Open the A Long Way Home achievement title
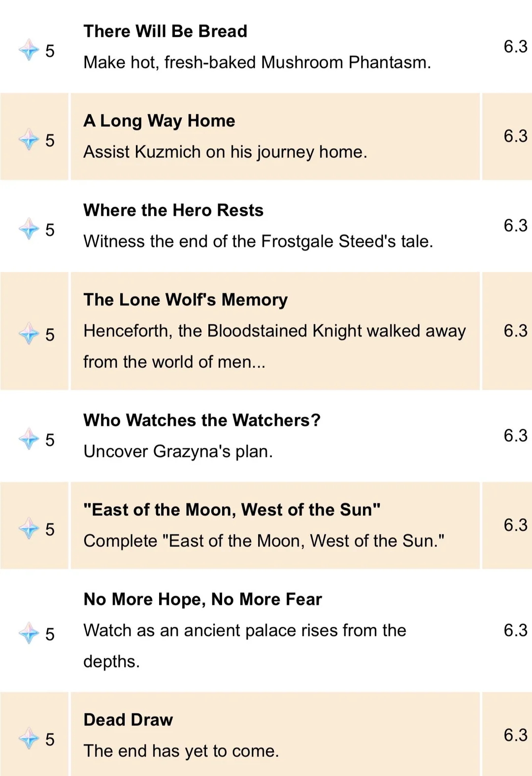Screen dimensions: 532x776 pyautogui.click(x=159, y=121)
